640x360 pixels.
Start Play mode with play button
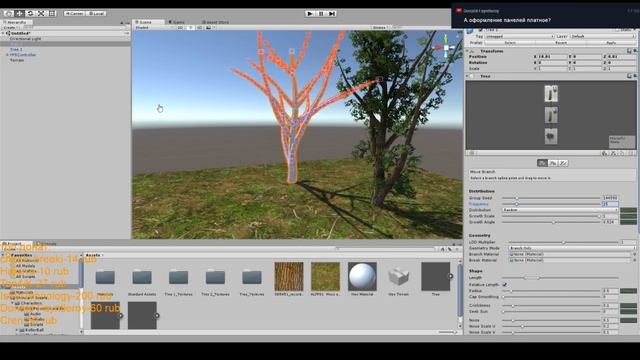click(310, 13)
